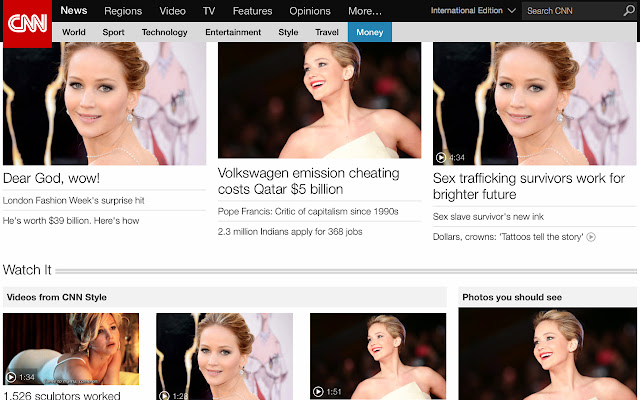
Task: Click play icon beside Tattoos tell the story
Action: [591, 237]
